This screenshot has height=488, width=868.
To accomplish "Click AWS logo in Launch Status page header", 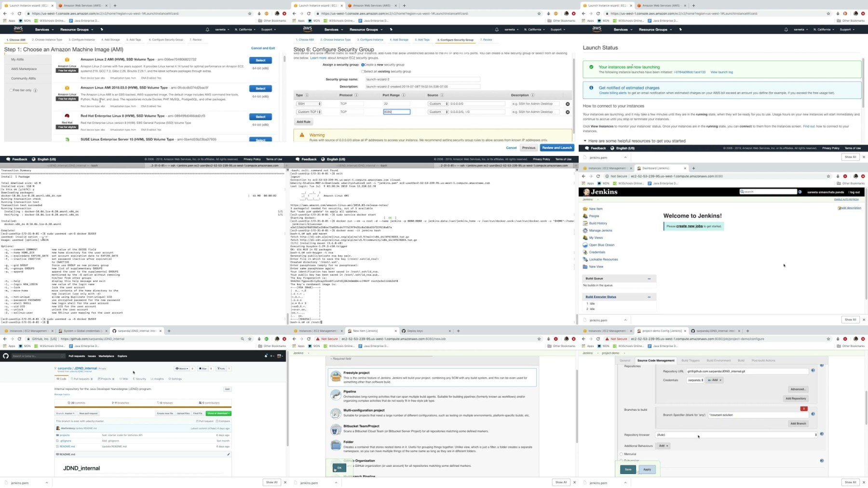I will [x=597, y=29].
